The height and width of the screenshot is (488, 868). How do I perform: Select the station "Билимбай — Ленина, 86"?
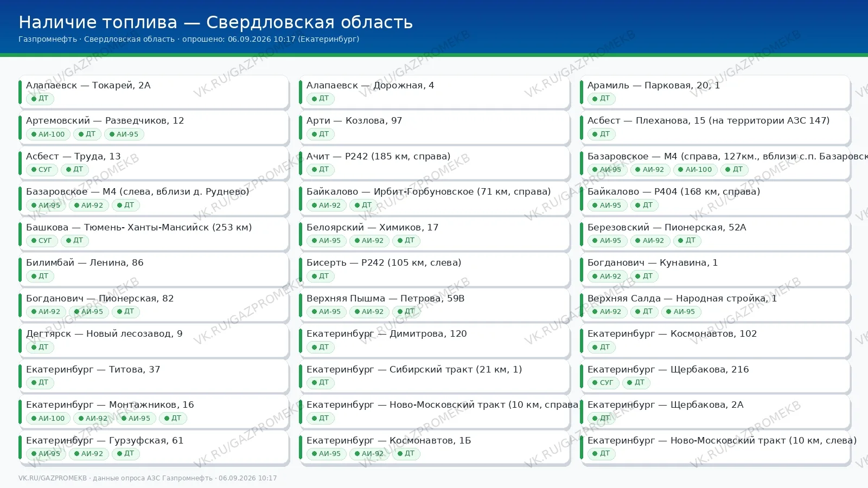pos(154,269)
